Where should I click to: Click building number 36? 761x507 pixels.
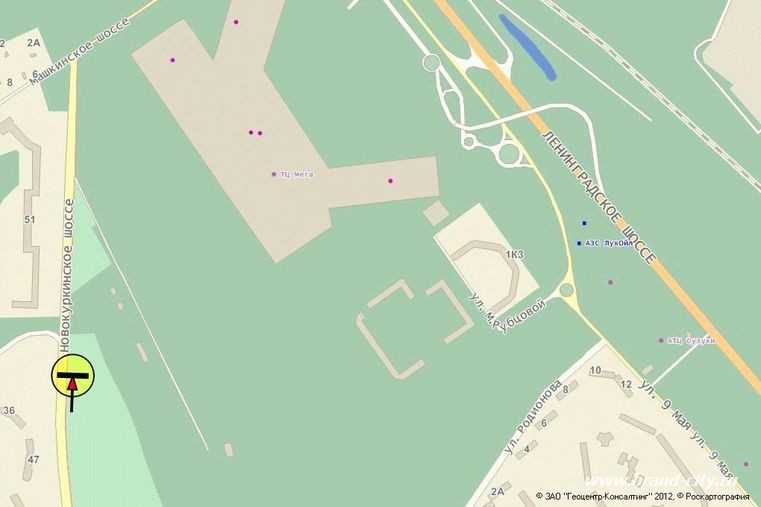click(9, 410)
